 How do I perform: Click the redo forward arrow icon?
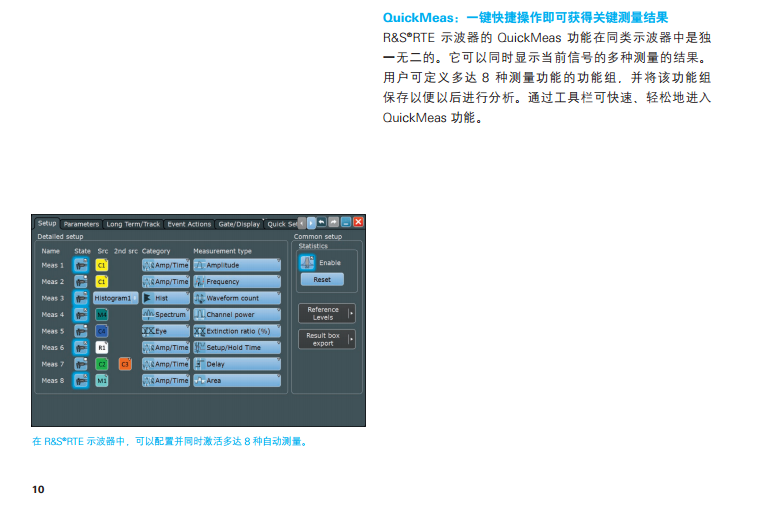point(334,222)
